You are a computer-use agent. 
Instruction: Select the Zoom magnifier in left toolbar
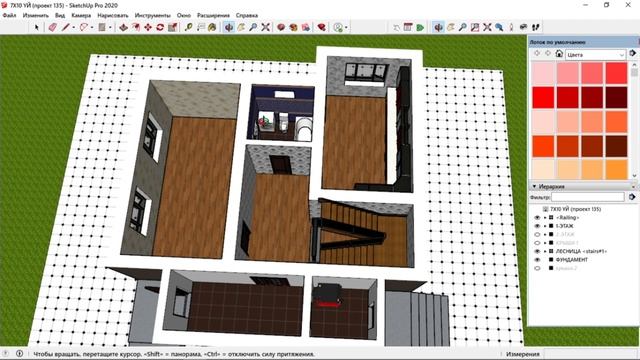[253, 27]
